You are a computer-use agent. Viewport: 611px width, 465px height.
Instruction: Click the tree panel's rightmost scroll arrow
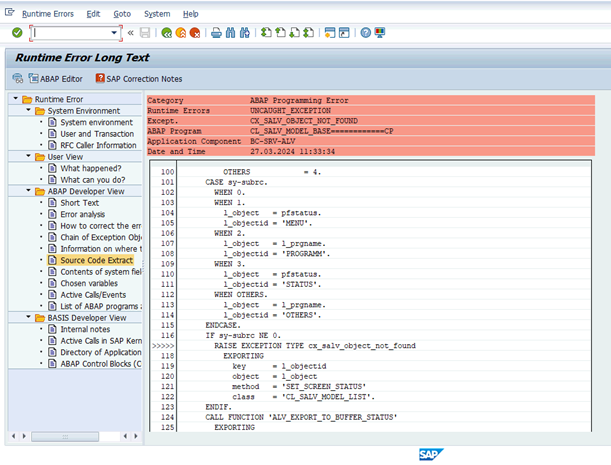136,436
